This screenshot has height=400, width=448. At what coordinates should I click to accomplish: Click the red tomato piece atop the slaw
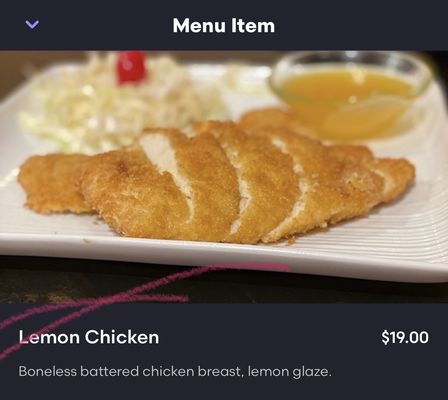click(x=131, y=67)
